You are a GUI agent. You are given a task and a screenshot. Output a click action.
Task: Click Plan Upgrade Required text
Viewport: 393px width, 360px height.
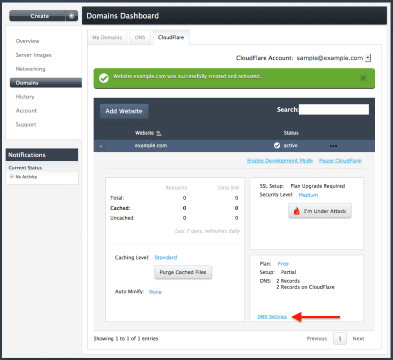point(318,186)
